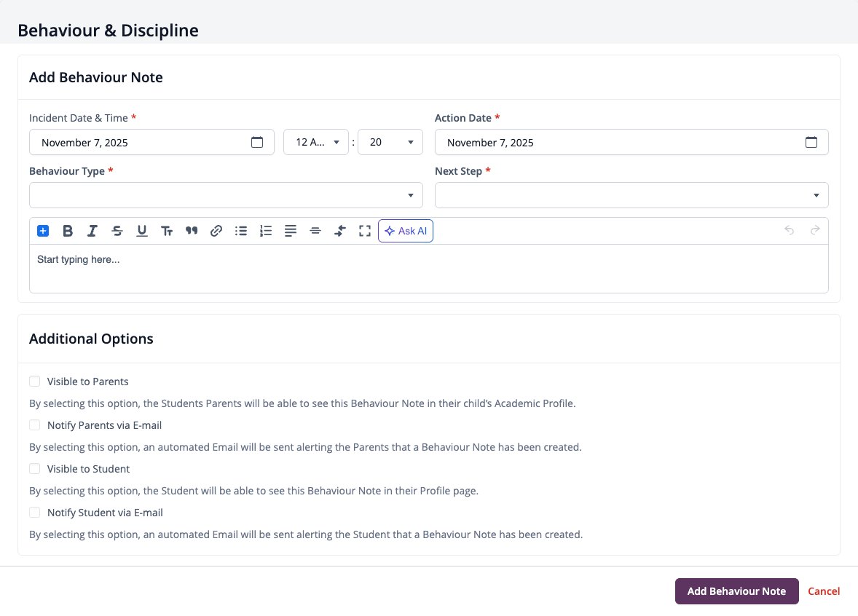Redo the last edit
Viewport: 858px width, 616px height.
[815, 230]
